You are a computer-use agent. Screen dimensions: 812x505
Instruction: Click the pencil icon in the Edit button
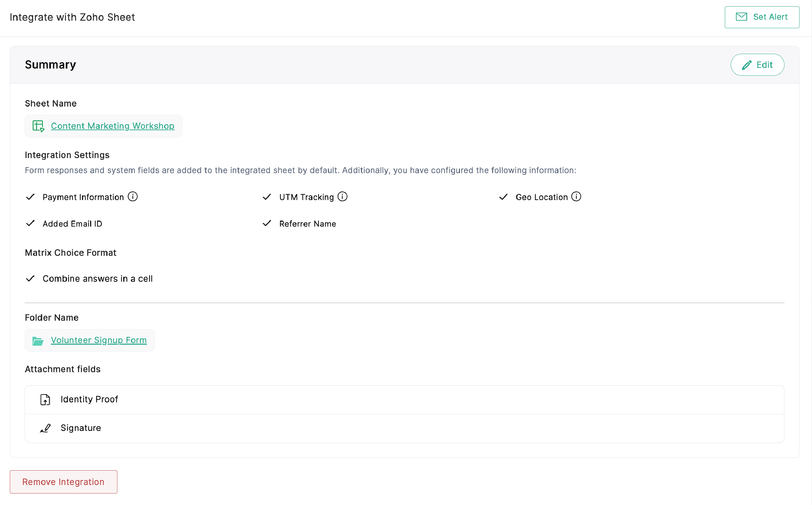[747, 65]
